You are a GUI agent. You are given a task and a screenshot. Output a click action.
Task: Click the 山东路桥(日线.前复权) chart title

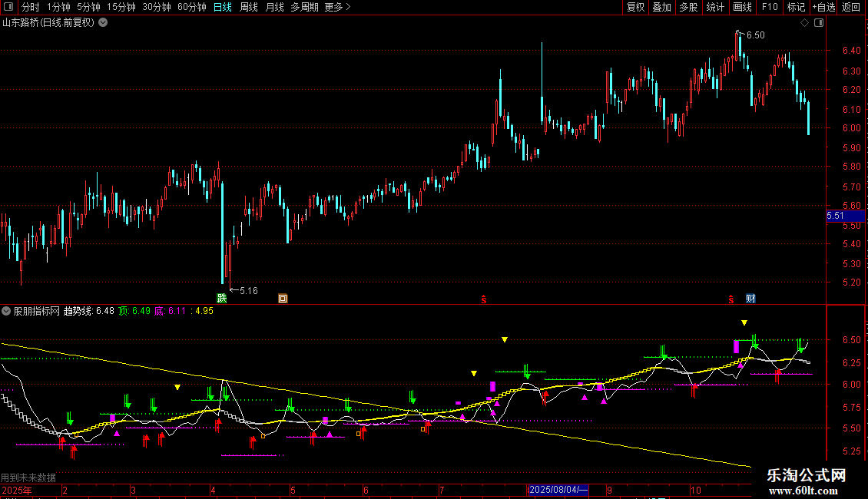click(x=48, y=23)
